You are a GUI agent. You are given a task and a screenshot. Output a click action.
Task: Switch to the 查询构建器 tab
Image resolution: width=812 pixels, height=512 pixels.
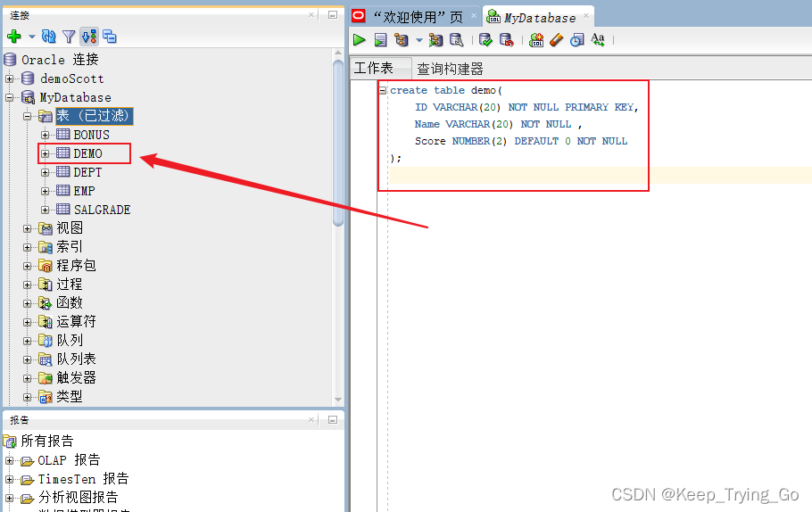(x=450, y=69)
